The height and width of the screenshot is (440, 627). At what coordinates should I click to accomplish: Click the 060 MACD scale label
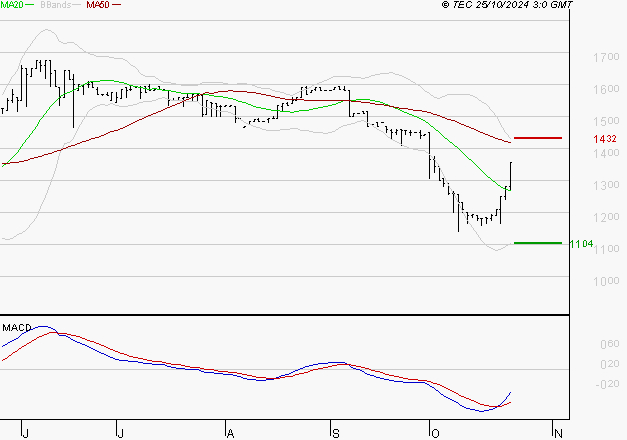[610, 344]
